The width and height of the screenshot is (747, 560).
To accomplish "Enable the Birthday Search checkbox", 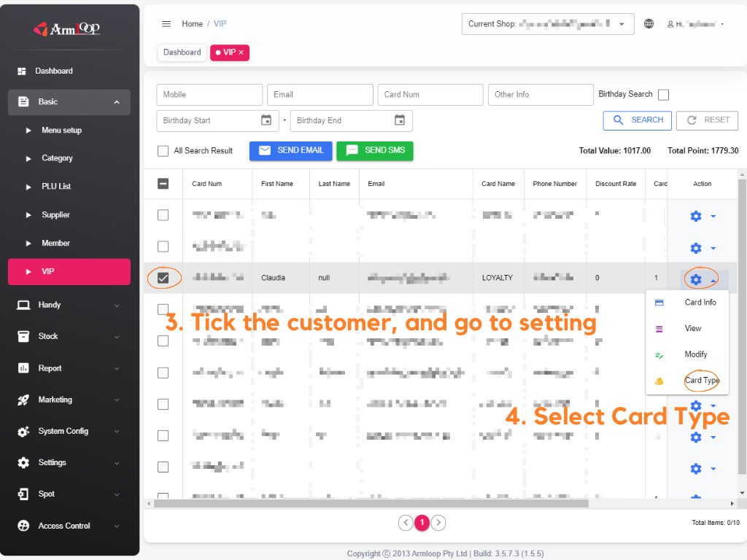I will click(663, 95).
